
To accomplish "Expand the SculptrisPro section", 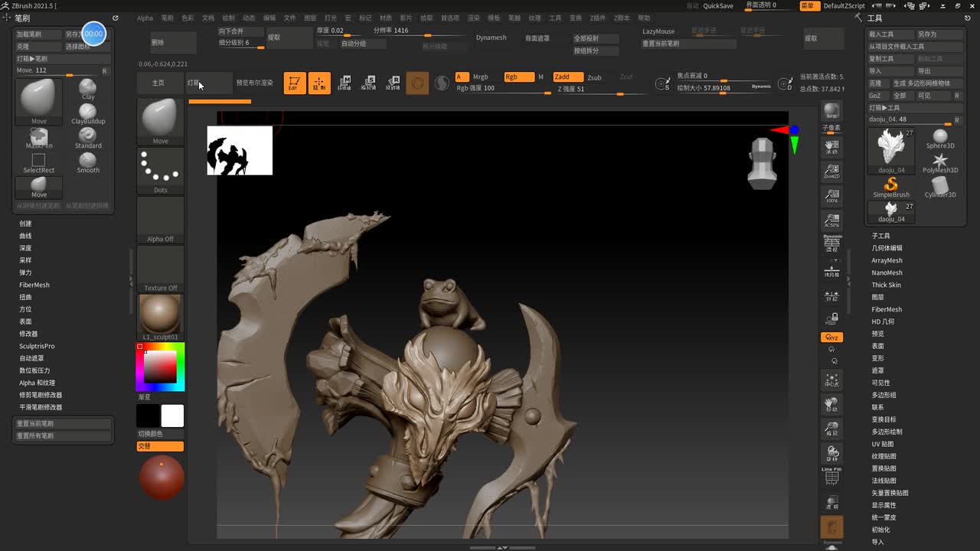I will tap(37, 346).
